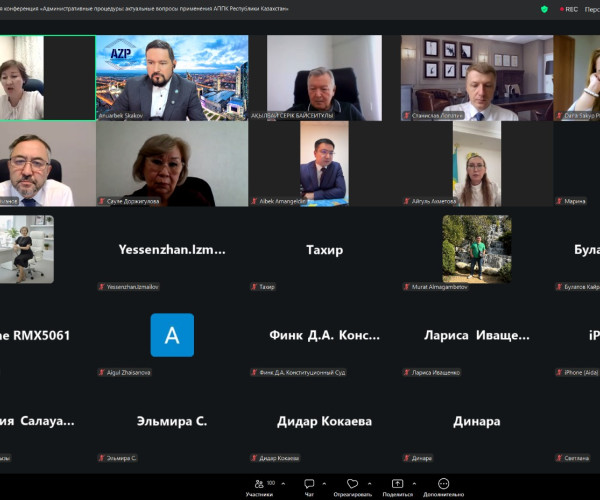Click the large Дидар Кокаева name placeholder
The width and height of the screenshot is (600, 500).
click(324, 421)
